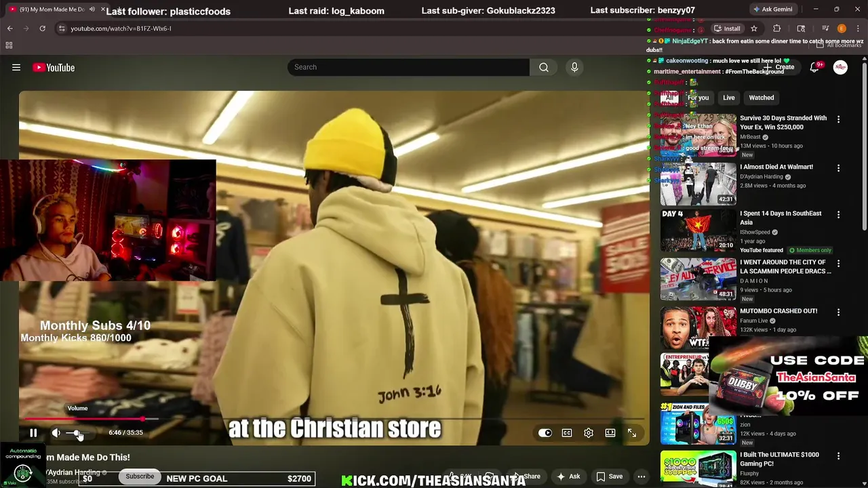Click the search magnifier button

544,67
